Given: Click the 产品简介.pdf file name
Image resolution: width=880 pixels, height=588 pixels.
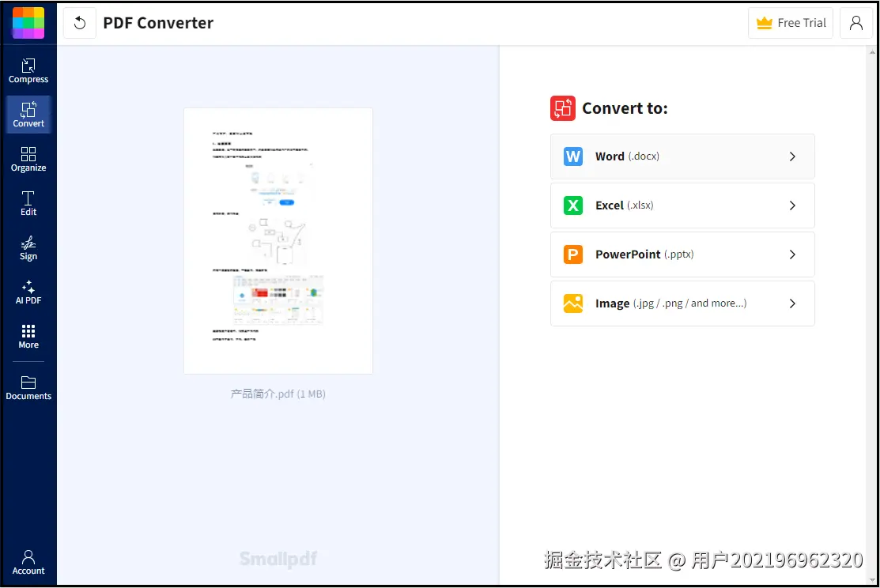Looking at the screenshot, I should (x=278, y=394).
